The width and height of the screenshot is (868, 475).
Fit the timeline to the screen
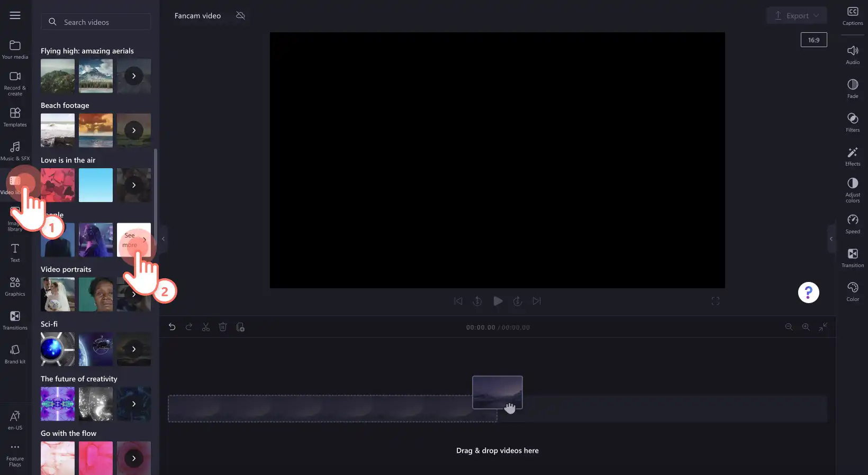coord(823,327)
